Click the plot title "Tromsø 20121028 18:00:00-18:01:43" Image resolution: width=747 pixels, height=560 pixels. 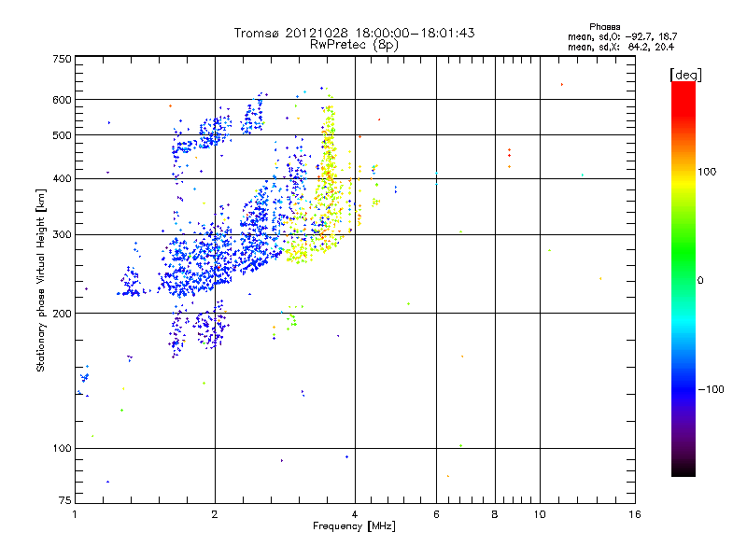click(x=354, y=33)
